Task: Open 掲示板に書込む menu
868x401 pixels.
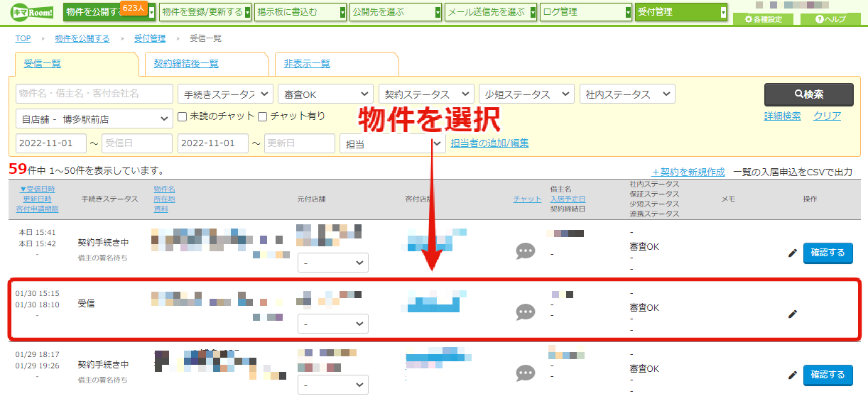Action: pyautogui.click(x=300, y=12)
